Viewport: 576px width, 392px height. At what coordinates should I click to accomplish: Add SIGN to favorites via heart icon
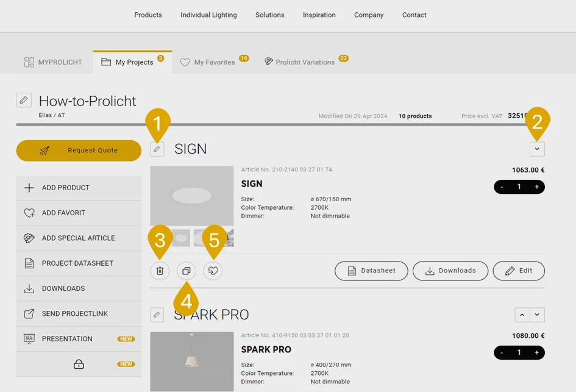(213, 271)
